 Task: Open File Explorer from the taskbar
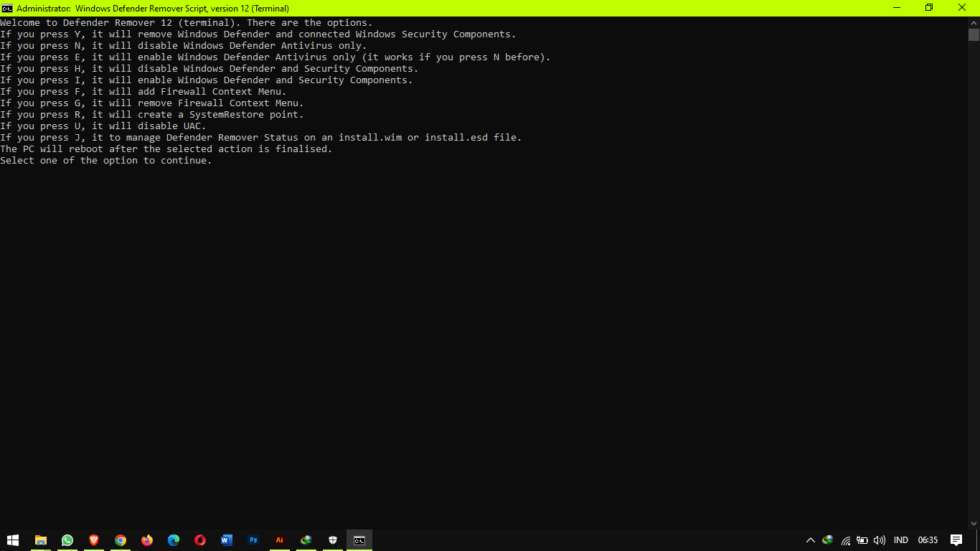41,540
